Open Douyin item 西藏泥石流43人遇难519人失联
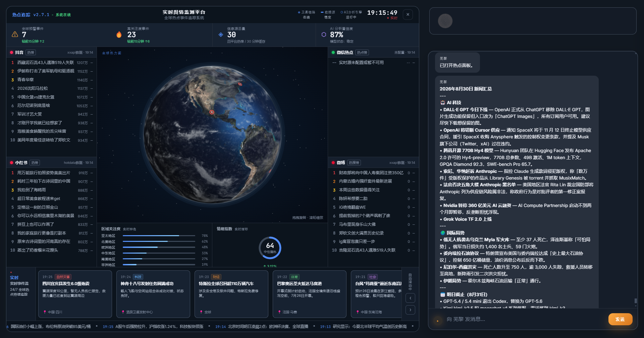Image resolution: width=644 pixels, height=338 pixels. coord(51,63)
